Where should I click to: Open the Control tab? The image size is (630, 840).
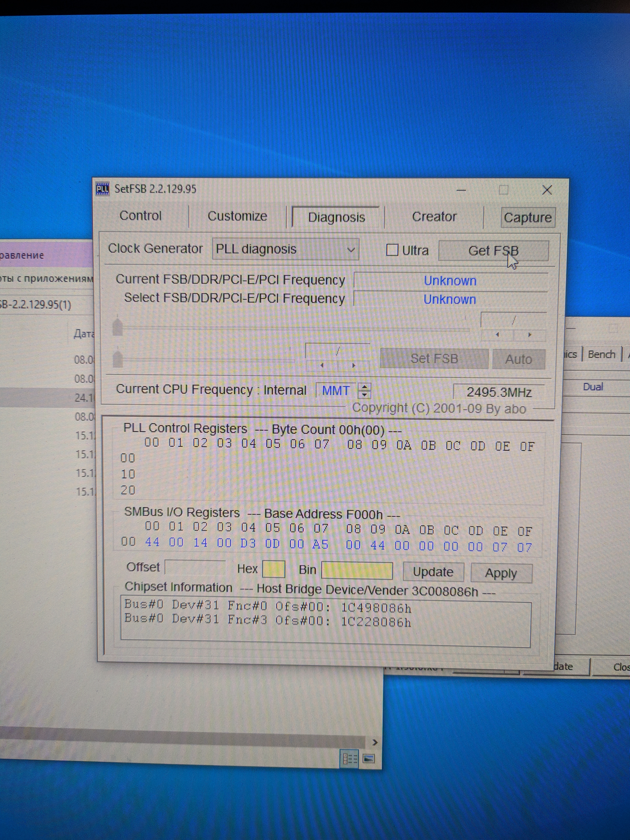pyautogui.click(x=141, y=216)
